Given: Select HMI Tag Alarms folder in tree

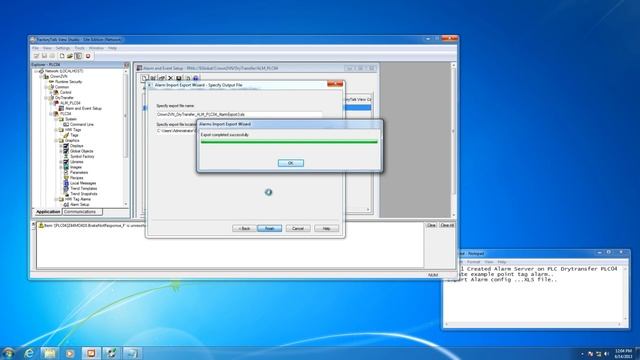Looking at the screenshot, I should pos(78,199).
